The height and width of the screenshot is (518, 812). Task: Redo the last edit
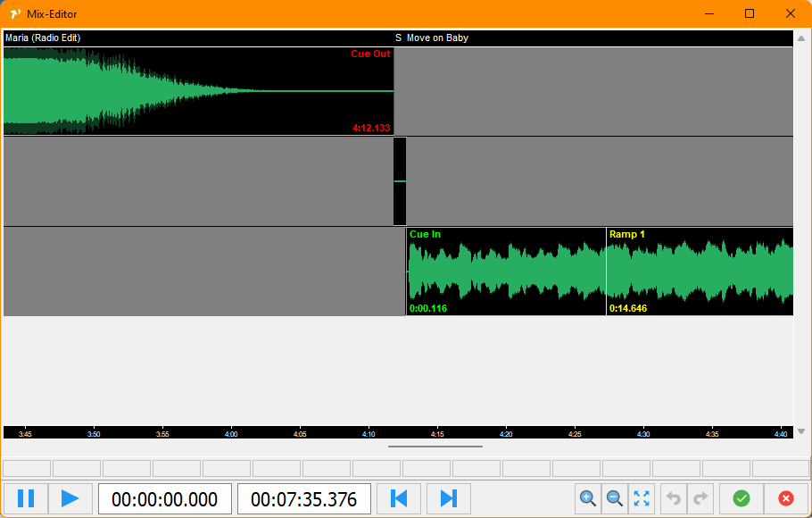(x=700, y=499)
